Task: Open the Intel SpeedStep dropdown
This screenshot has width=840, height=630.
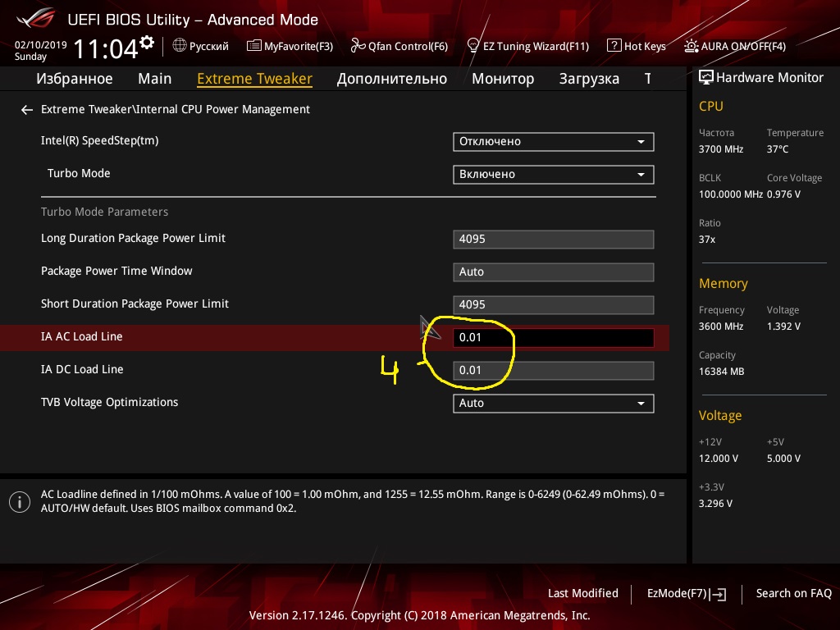Action: coord(554,142)
